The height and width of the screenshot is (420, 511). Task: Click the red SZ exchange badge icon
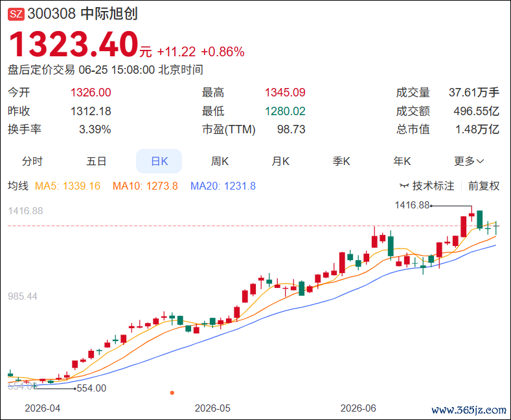coord(16,14)
